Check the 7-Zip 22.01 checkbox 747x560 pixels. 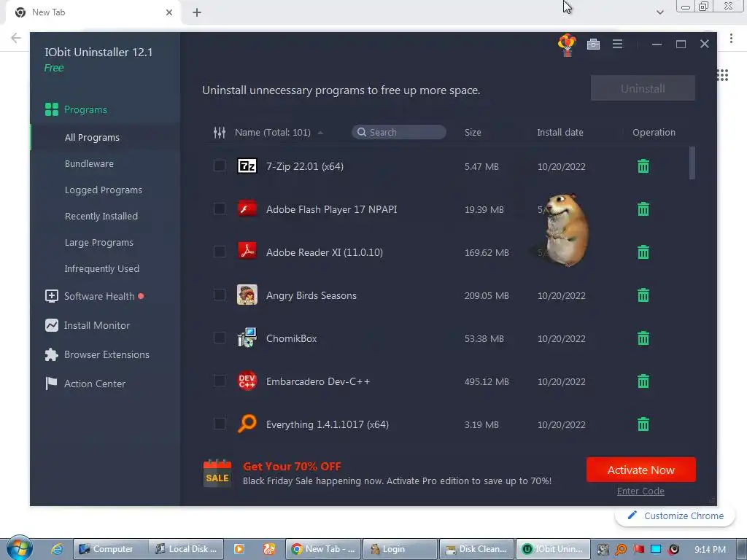pos(219,166)
